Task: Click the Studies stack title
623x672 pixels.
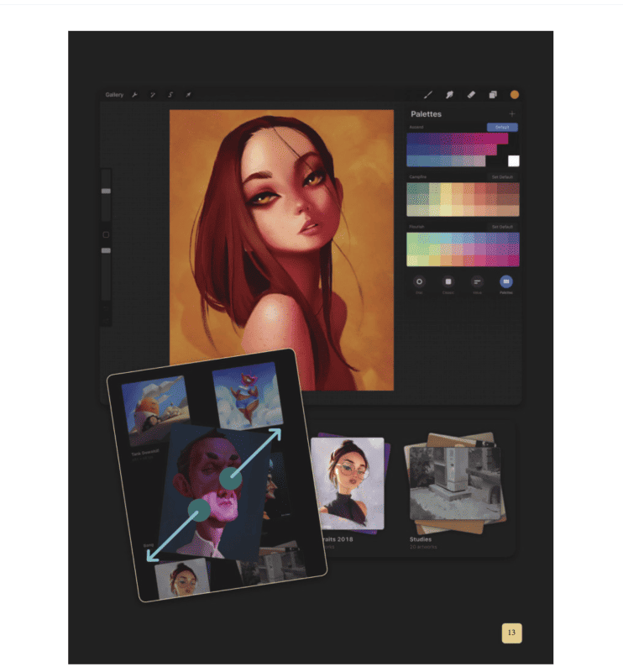Action: [421, 539]
